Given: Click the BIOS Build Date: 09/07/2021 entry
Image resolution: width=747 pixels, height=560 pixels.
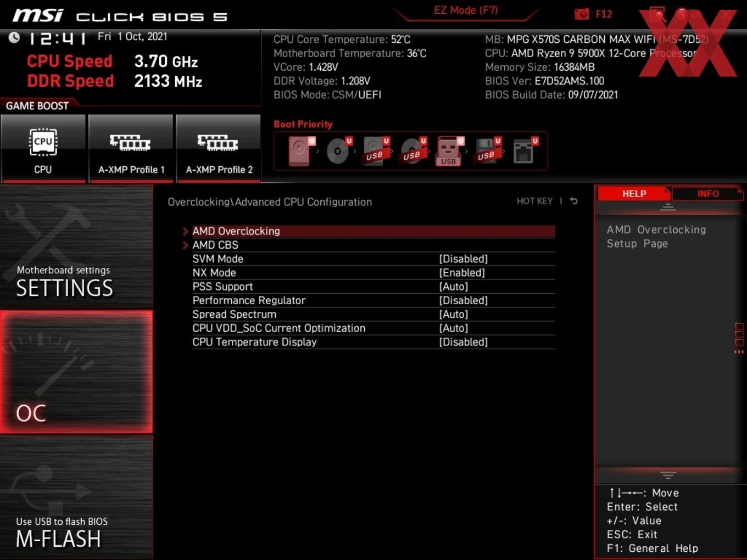Looking at the screenshot, I should (551, 95).
